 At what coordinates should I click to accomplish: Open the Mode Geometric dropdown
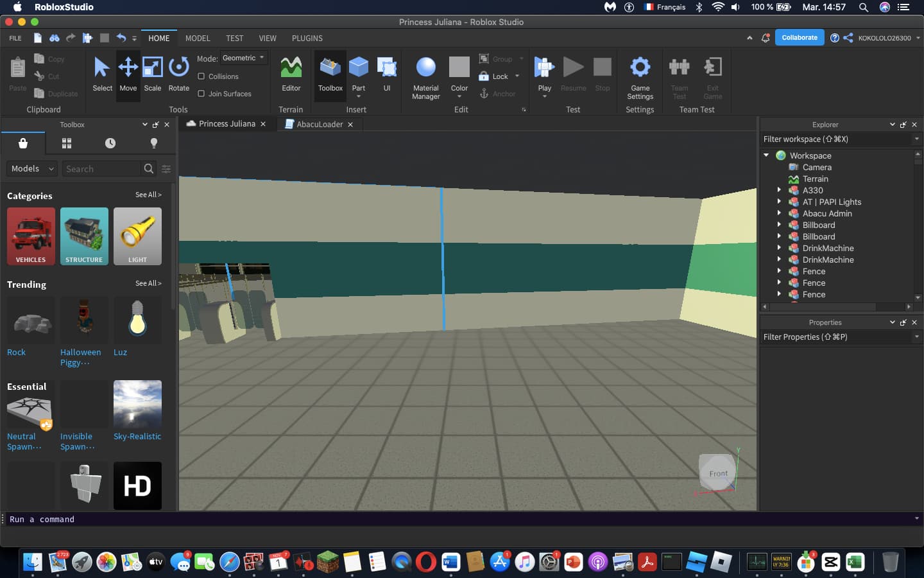tap(244, 58)
